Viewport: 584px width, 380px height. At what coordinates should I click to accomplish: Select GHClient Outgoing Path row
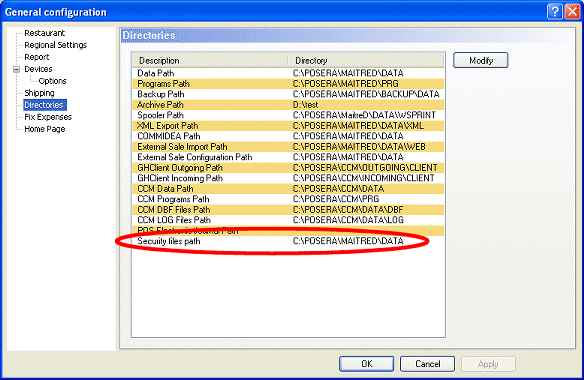tap(288, 168)
